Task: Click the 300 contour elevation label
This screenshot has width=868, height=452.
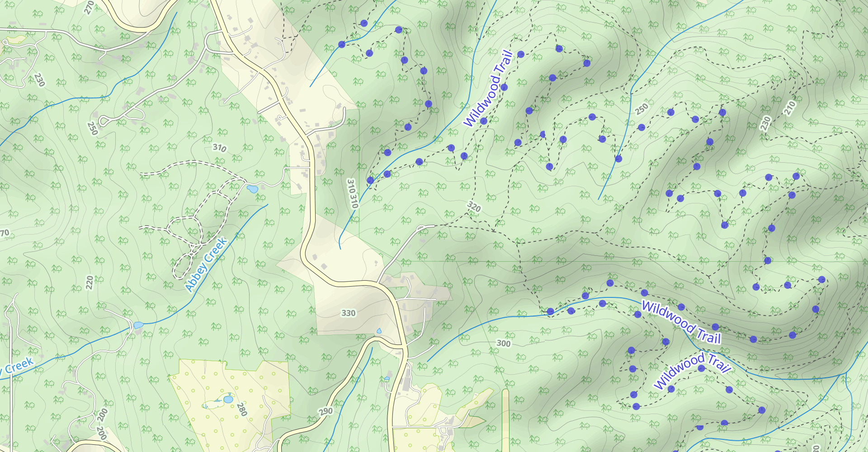Action: (x=503, y=343)
